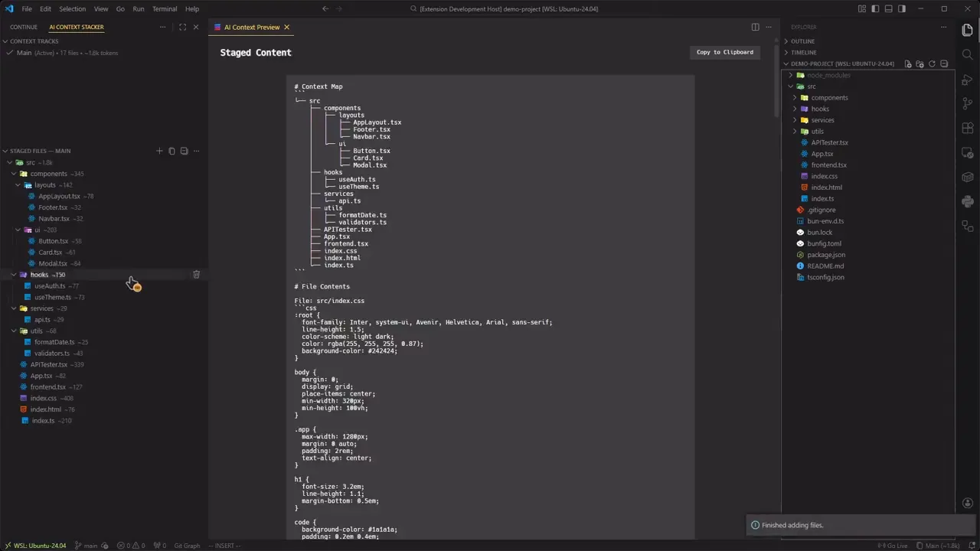Select the AI Context Preview editor tab
Viewport: 980px width, 551px height.
pos(252,27)
